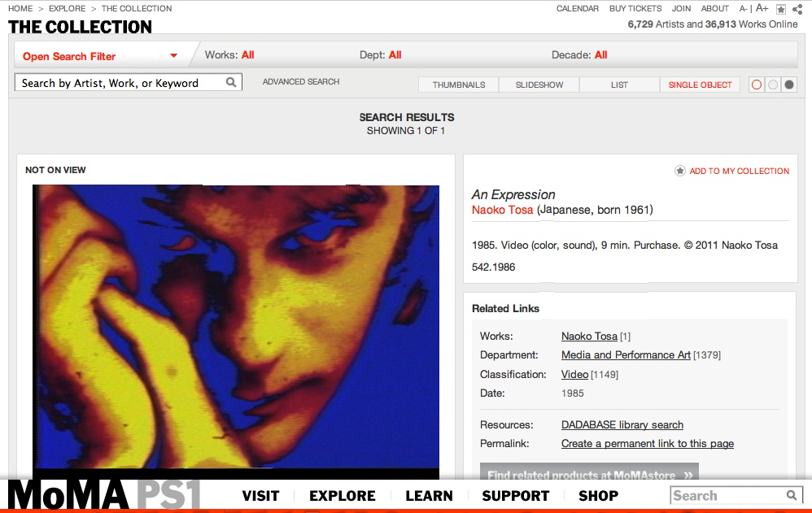Click the artwork title An Expression
The image size is (812, 513).
click(513, 194)
